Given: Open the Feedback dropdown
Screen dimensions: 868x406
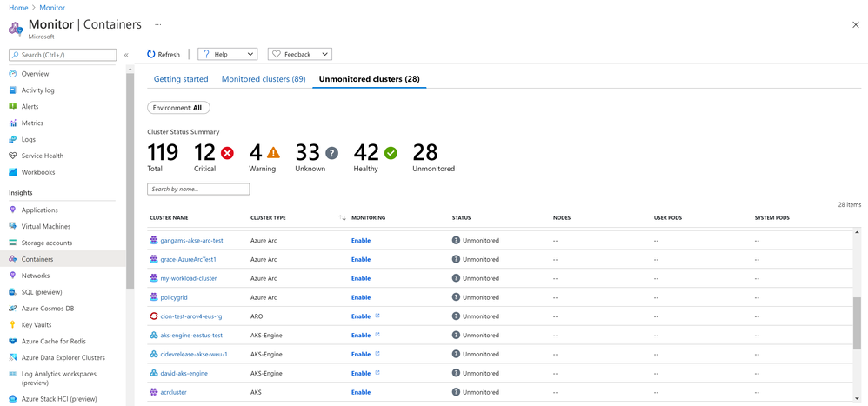Looking at the screenshot, I should (x=300, y=54).
